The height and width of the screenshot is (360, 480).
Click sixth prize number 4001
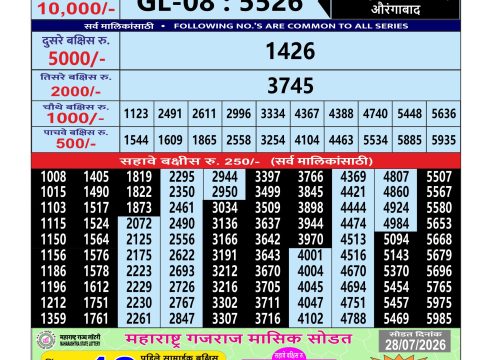(310, 255)
